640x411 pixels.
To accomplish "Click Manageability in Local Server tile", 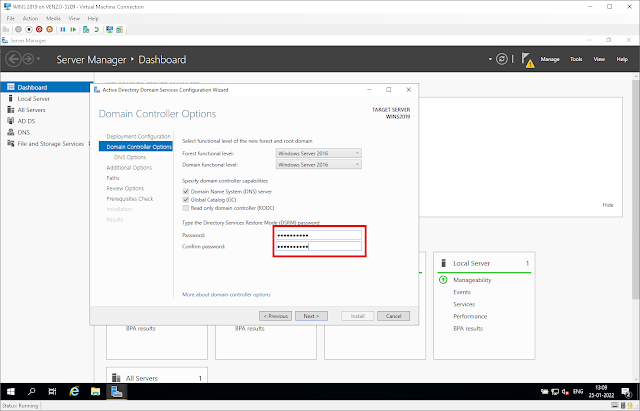I will tap(472, 280).
